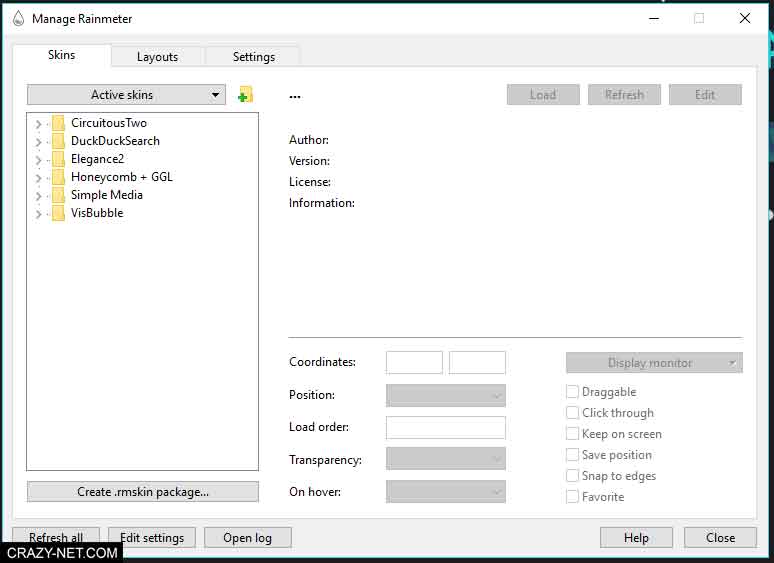Screen dimensions: 774x563
Task: Select the DuckDuckSearch skin name
Action: click(116, 141)
